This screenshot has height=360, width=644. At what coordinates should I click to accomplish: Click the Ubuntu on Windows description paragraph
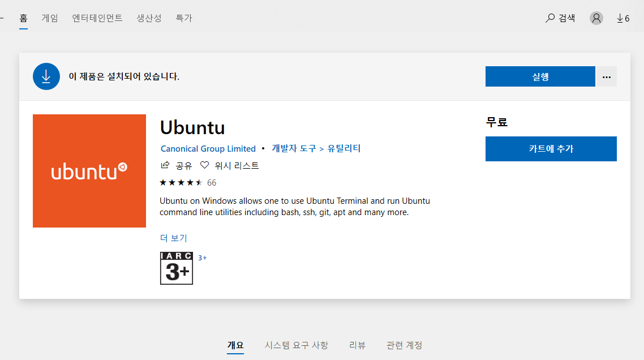[x=295, y=207]
